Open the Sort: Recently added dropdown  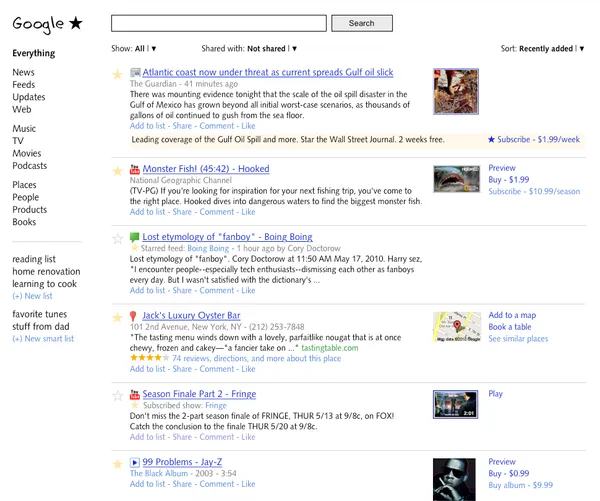543,49
